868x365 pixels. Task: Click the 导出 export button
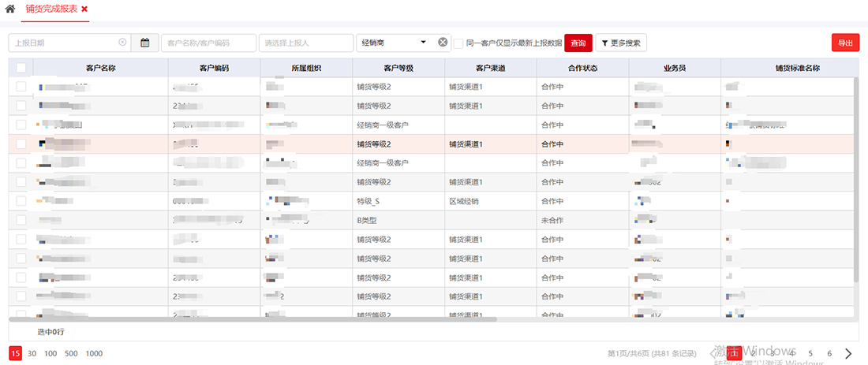click(845, 43)
